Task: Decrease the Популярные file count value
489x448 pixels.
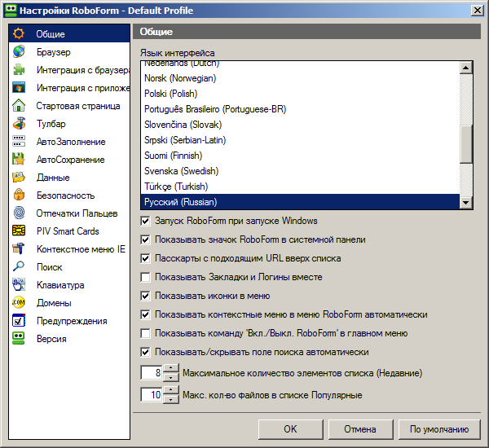Action: click(170, 400)
